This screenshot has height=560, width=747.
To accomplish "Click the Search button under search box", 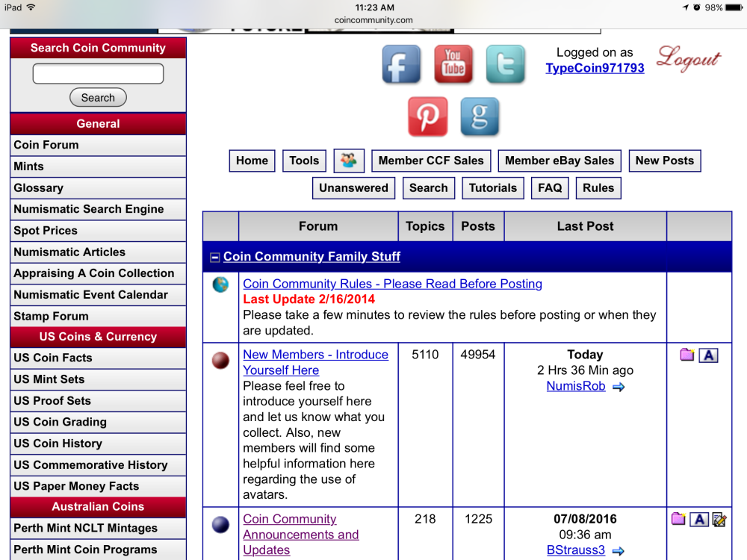I will coord(98,98).
